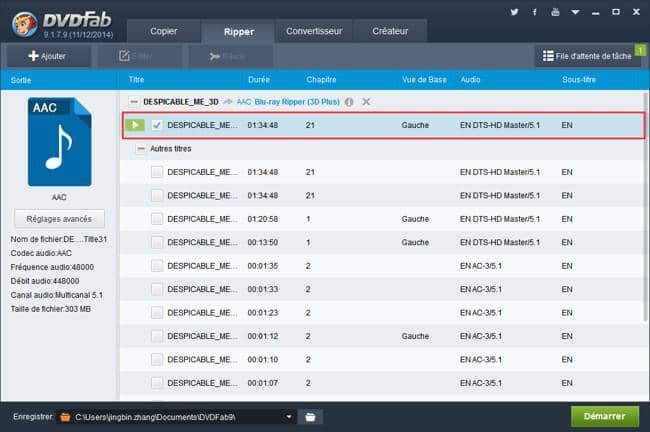
Task: Uncheck the selected main title checkbox
Action: point(157,125)
